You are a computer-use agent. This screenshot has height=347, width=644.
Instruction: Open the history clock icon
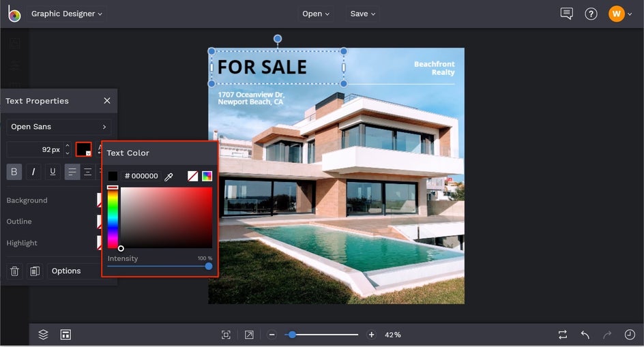tap(630, 335)
